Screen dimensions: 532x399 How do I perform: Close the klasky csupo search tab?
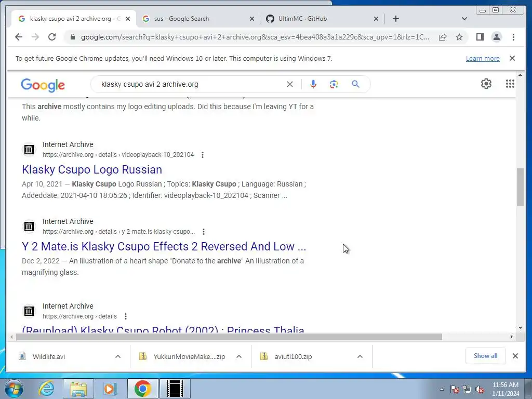click(x=128, y=19)
